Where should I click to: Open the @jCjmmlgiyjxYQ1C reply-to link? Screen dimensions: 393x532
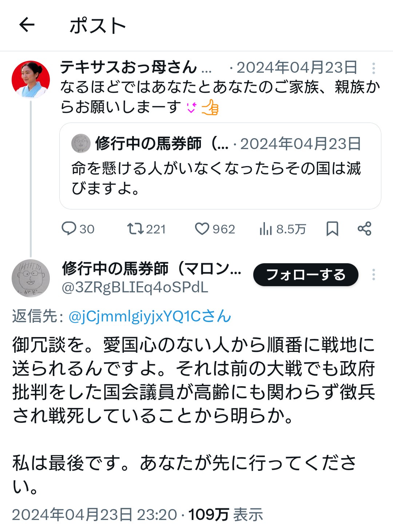(x=150, y=316)
